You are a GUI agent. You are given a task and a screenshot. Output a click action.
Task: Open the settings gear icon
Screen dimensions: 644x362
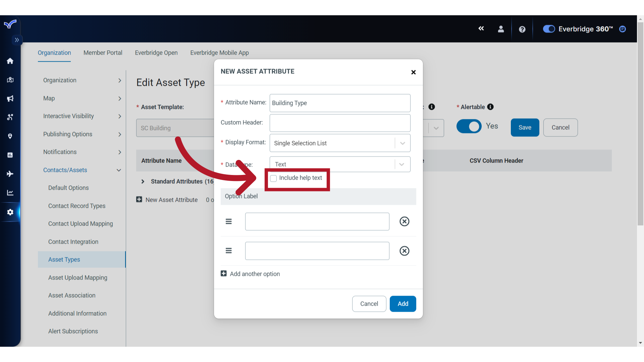pos(10,212)
